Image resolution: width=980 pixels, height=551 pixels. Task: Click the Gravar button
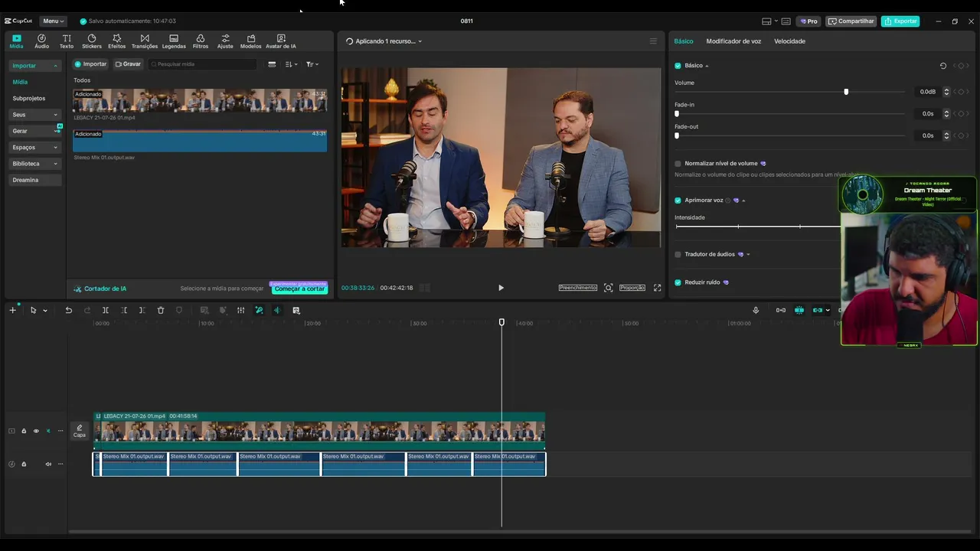click(128, 64)
